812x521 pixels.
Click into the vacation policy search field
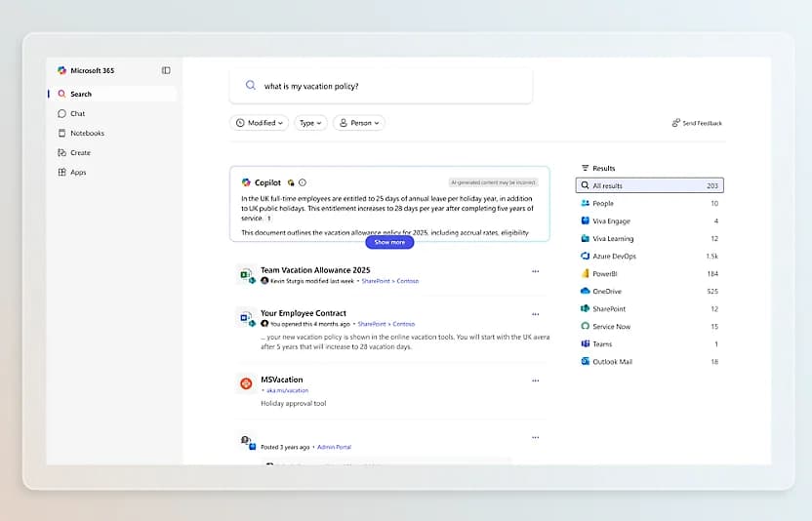point(381,86)
